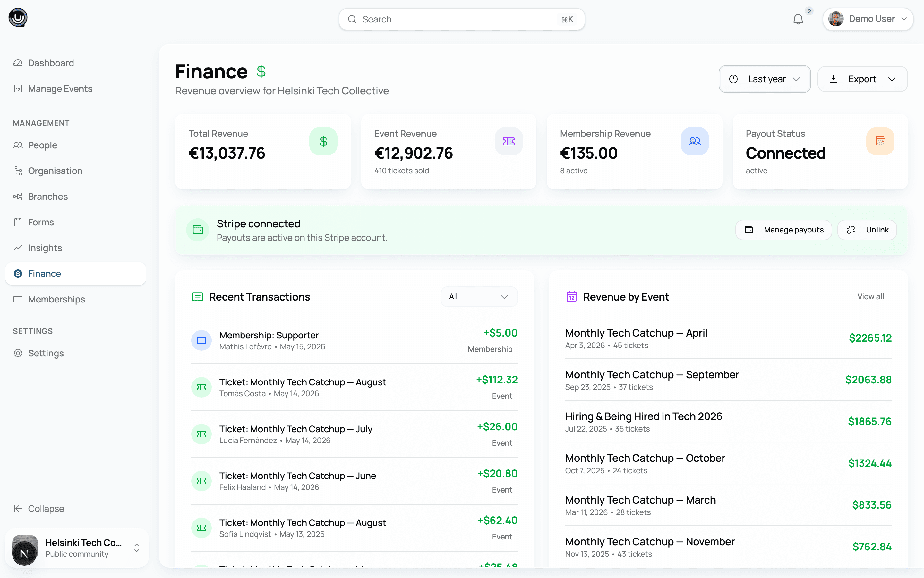Image resolution: width=924 pixels, height=578 pixels.
Task: Open the Last year date range dropdown
Action: click(765, 79)
